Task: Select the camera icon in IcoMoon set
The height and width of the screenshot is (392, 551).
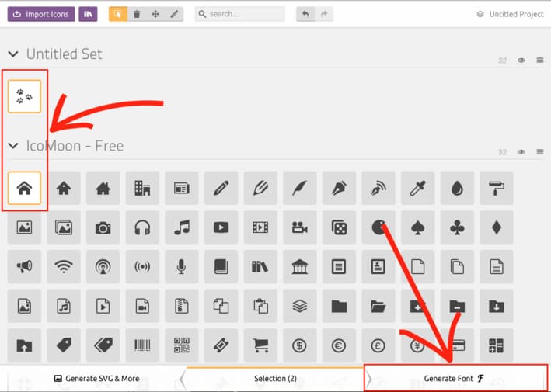Action: coord(103,227)
